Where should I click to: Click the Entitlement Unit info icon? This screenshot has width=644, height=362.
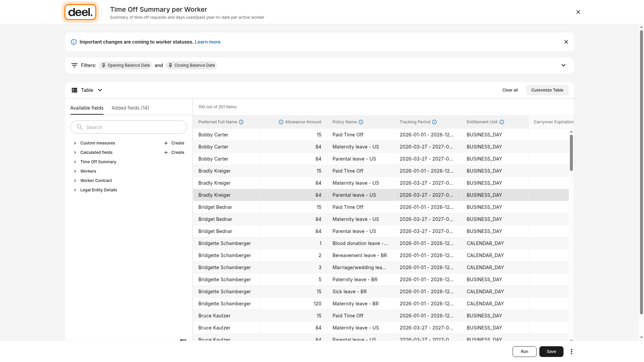coord(502,122)
